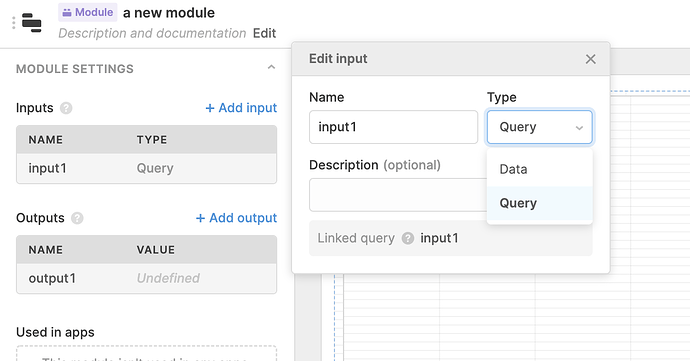Collapse the Module Settings section
This screenshot has width=690, height=361.
click(x=271, y=67)
